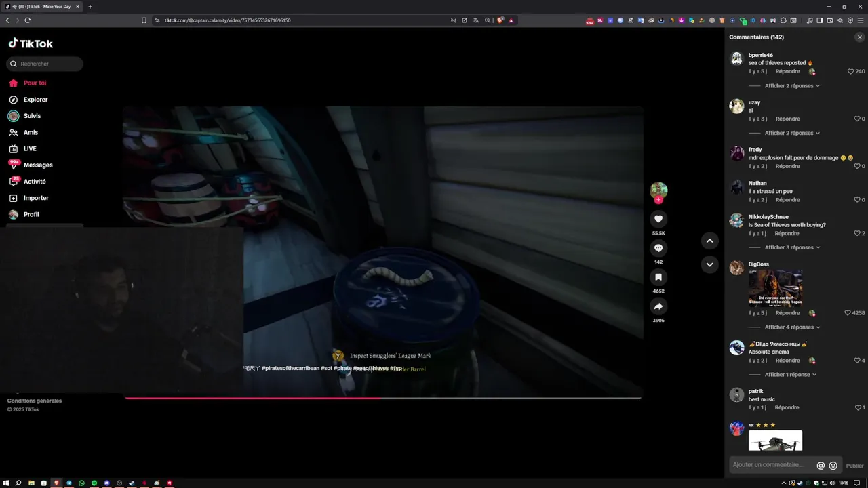Open a new browser tab
The image size is (868, 488).
pos(90,7)
